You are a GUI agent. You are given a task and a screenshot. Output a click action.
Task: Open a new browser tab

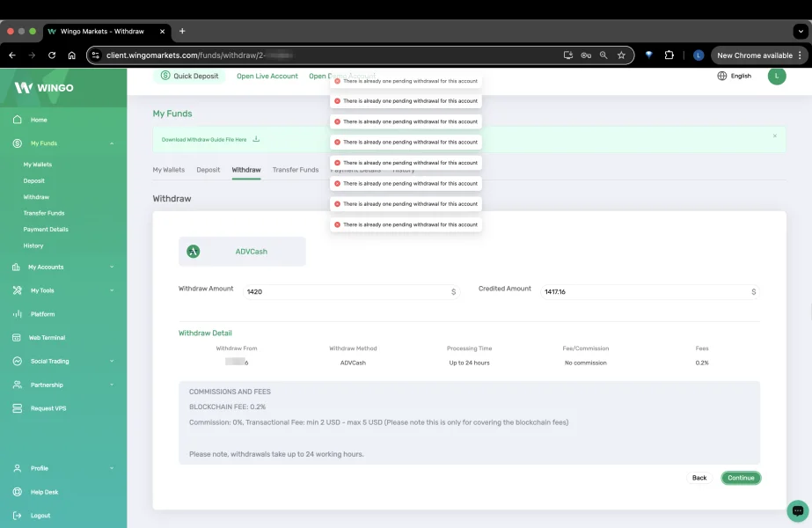(182, 31)
